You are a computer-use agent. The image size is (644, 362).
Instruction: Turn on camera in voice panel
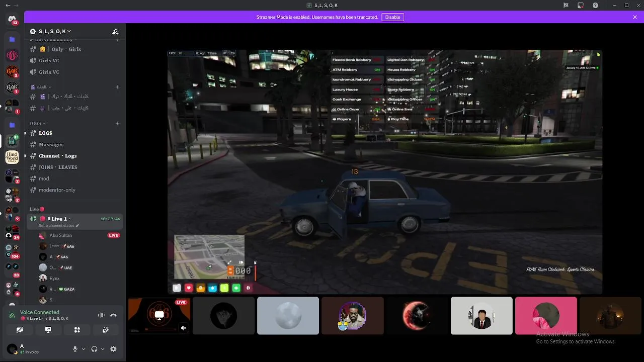[x=20, y=330]
